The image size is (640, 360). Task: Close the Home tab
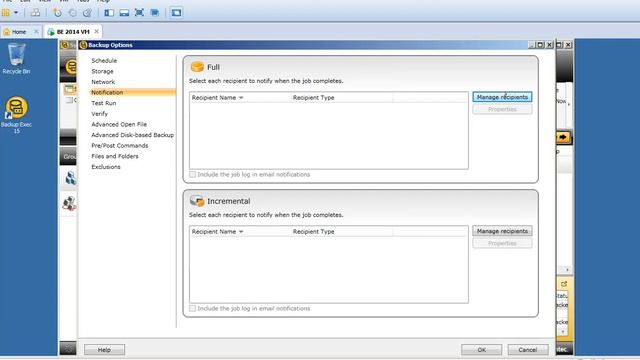pos(36,31)
